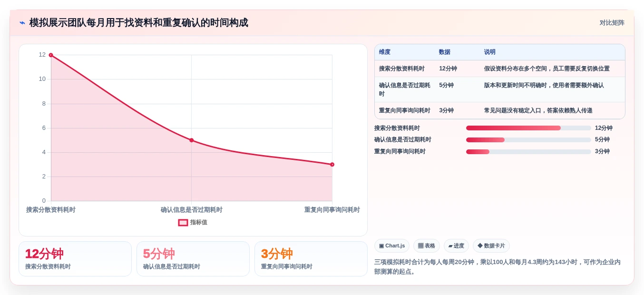The image size is (644, 295).
Task: Click the 重复向同事询问耗时 progress bar
Action: click(528, 152)
